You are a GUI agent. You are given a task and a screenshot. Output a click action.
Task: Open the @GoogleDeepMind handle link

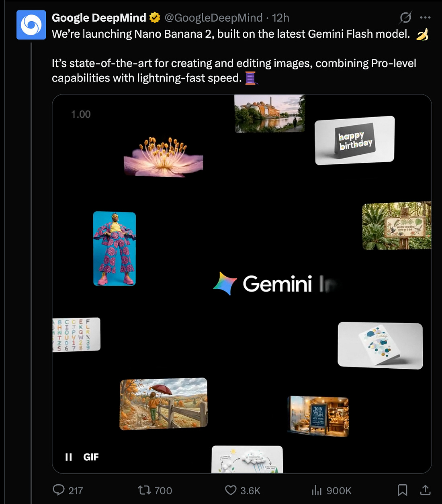click(213, 18)
